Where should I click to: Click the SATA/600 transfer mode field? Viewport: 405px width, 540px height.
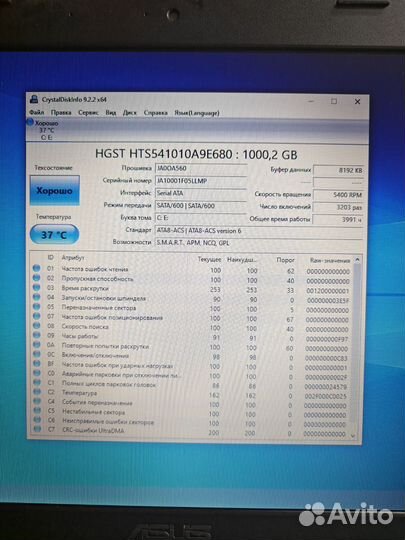tap(201, 206)
